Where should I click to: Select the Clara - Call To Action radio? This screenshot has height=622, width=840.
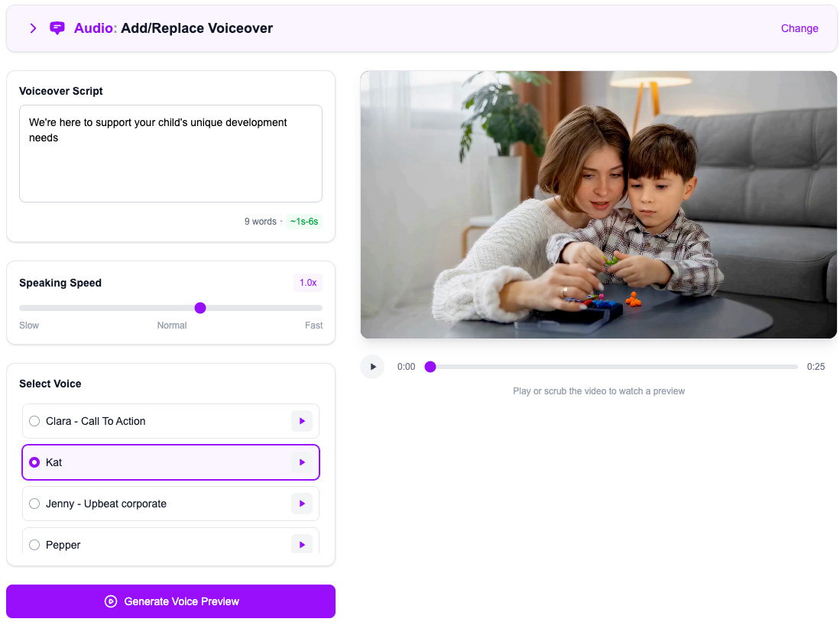click(x=34, y=421)
